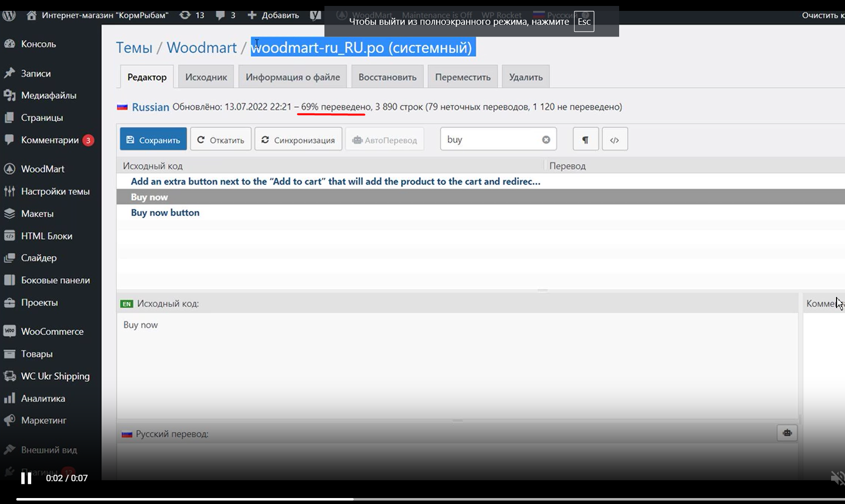Click the EN source language badge
Viewport: 845px width, 504px height.
coord(127,304)
